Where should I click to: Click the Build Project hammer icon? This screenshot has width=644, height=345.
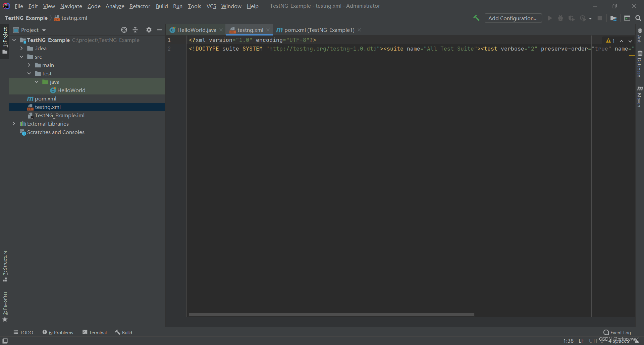(x=476, y=18)
